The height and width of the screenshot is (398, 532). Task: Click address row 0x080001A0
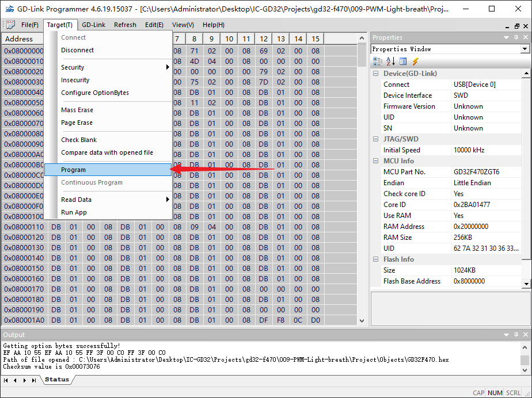tap(24, 320)
